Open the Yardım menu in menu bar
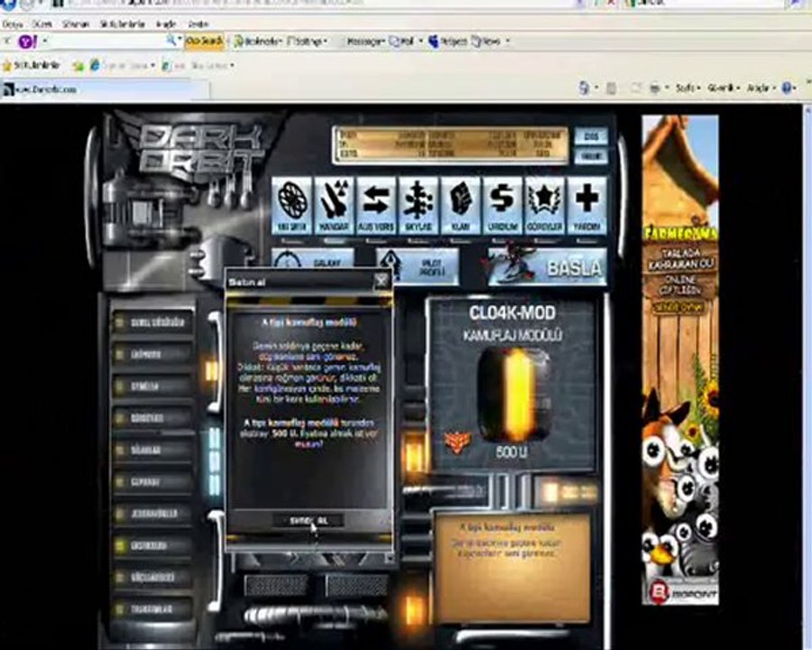This screenshot has width=812, height=650. [198, 23]
